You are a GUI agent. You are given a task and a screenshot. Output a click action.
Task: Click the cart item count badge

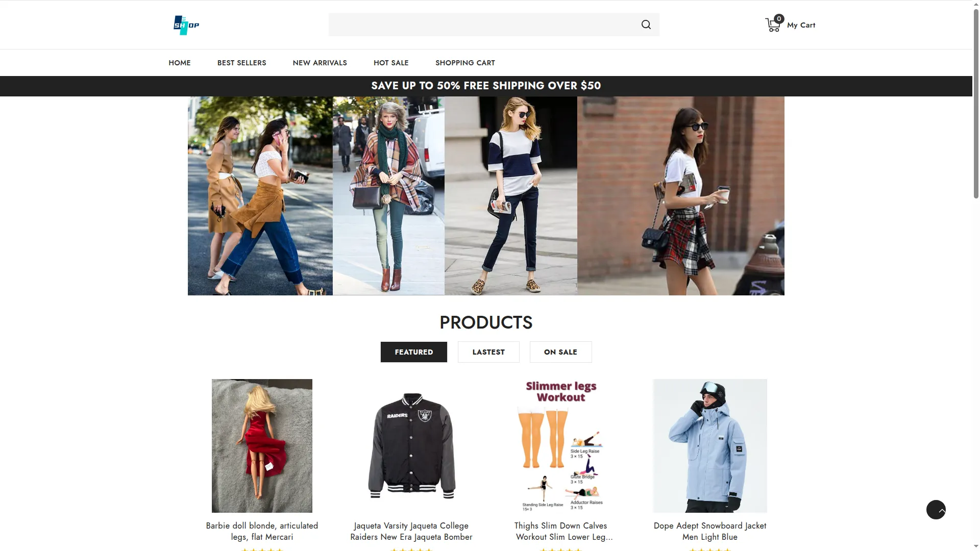(779, 19)
